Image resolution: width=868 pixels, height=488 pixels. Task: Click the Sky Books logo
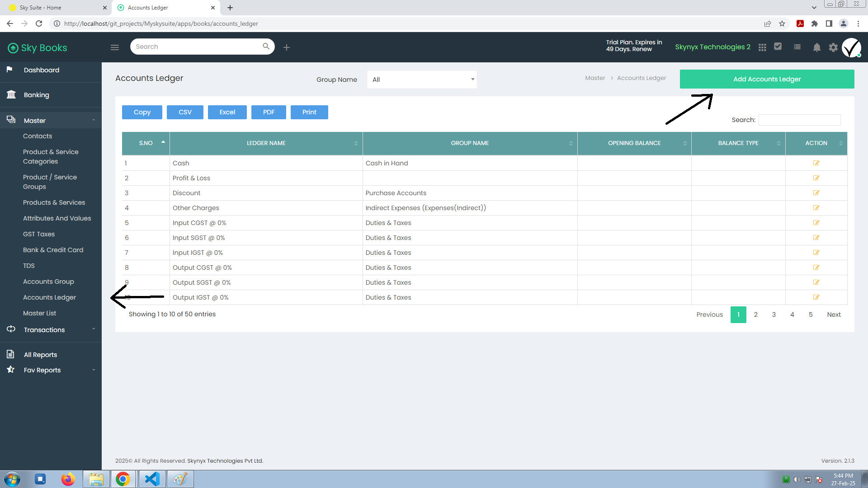point(38,47)
